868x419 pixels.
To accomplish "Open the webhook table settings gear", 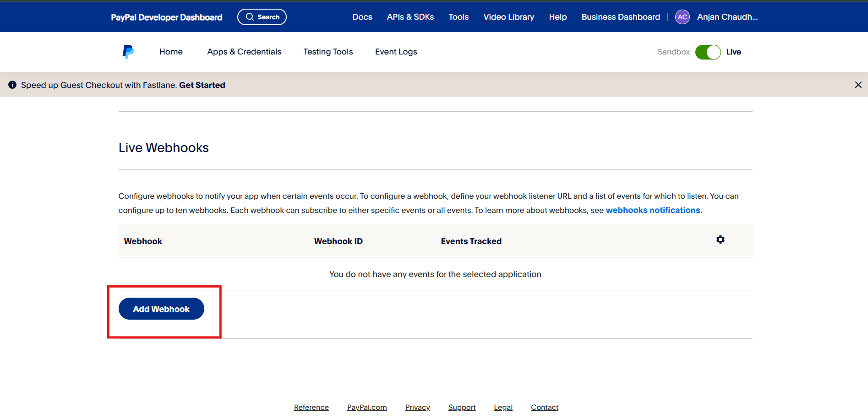I will [720, 240].
